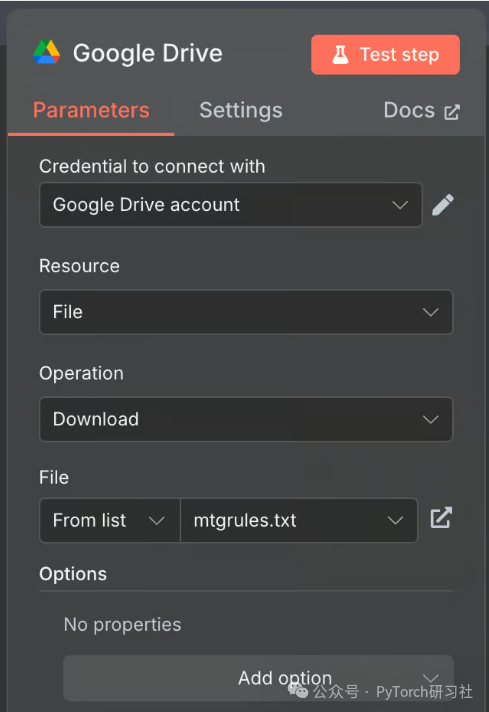Click the Add option button
This screenshot has height=712, width=489.
tap(258, 678)
